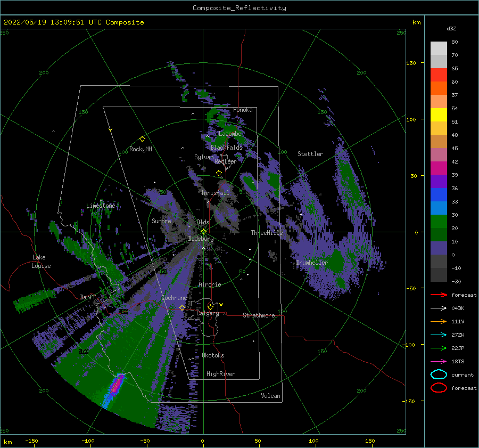The height and width of the screenshot is (448, 479).
Task: Click the yellow radar-site diamond near Didsbury
Action: (x=203, y=232)
